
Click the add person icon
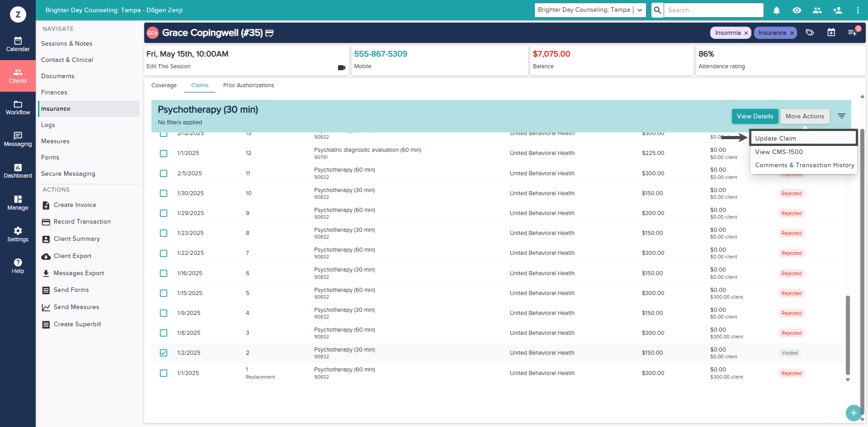click(838, 10)
